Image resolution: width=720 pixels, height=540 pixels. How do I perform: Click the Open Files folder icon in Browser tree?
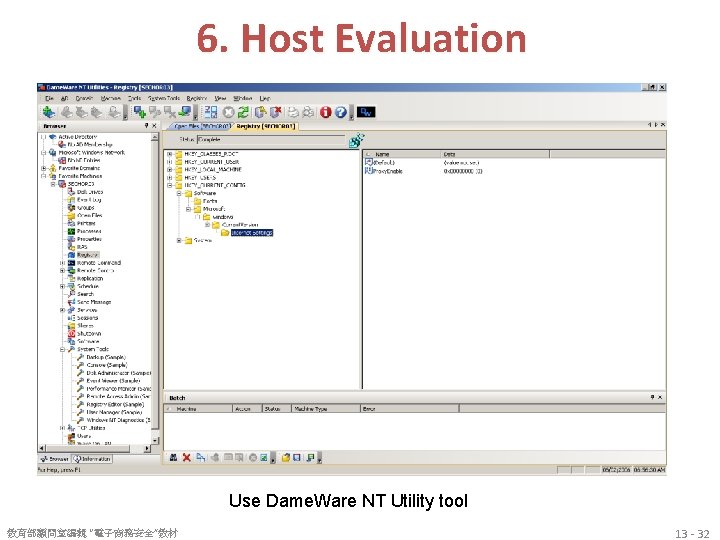[x=71, y=215]
